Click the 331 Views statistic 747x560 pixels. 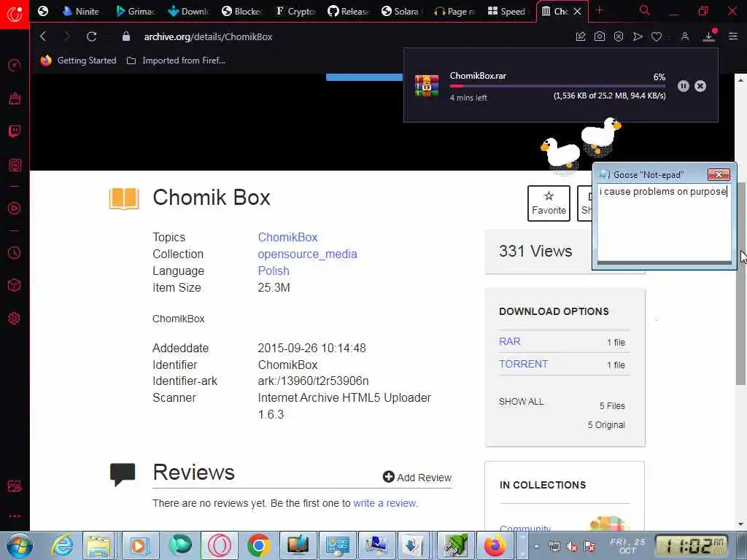coord(535,251)
